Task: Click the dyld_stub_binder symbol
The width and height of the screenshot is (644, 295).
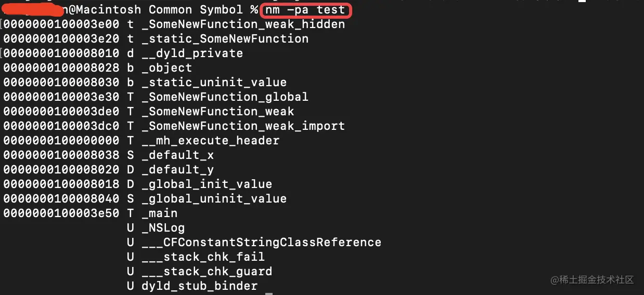Action: click(199, 286)
